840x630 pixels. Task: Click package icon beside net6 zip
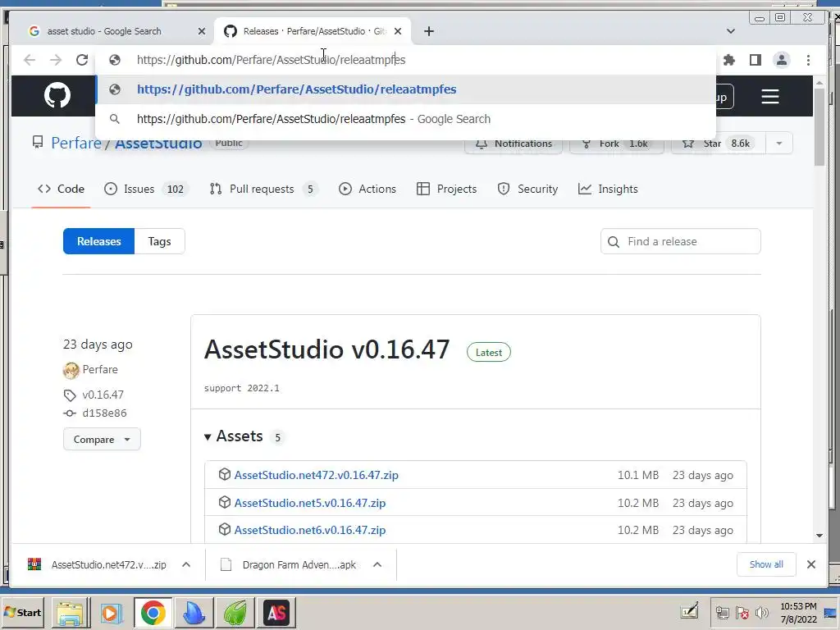click(225, 530)
